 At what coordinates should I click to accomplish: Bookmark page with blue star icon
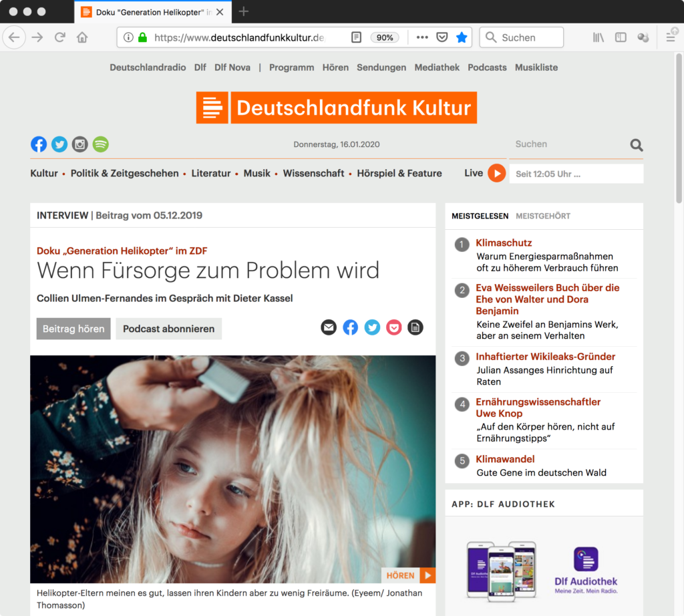point(462,37)
